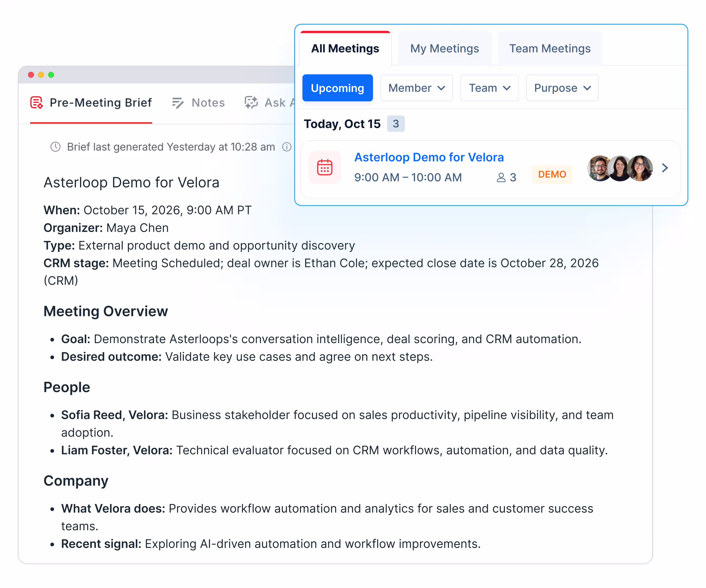The image size is (706, 588).
Task: Click the Company section heading
Action: click(x=76, y=481)
